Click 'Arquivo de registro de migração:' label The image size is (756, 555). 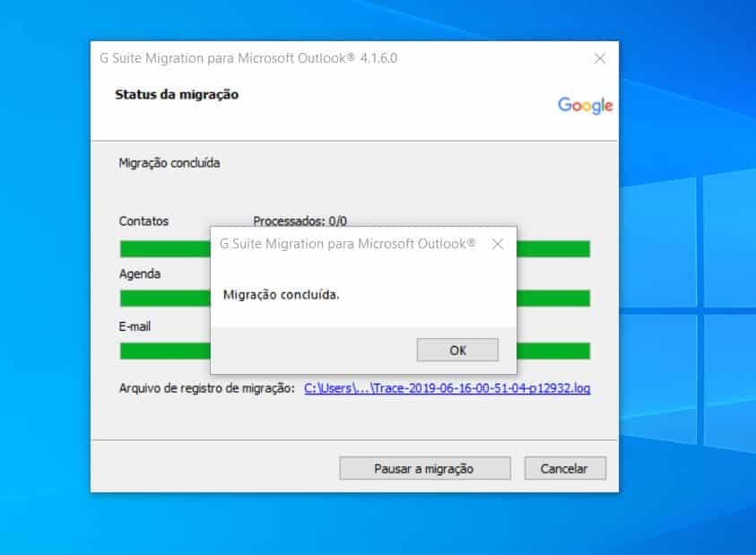tap(206, 388)
